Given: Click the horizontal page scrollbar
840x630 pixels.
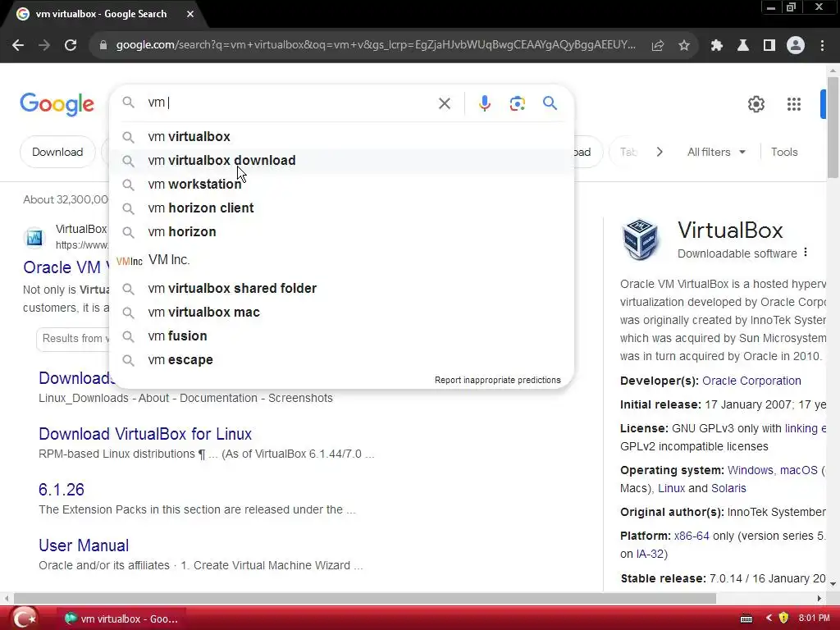Looking at the screenshot, I should [x=365, y=598].
